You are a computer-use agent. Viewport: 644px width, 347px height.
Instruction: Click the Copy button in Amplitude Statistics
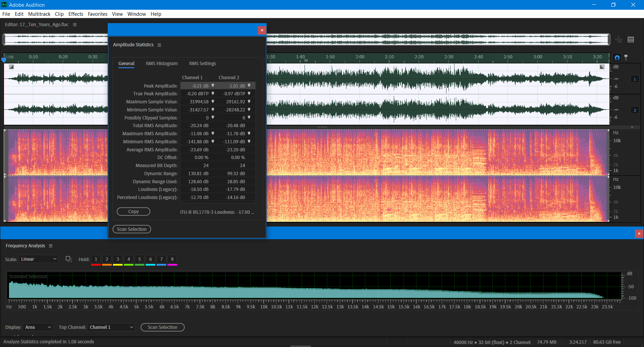[x=133, y=211]
